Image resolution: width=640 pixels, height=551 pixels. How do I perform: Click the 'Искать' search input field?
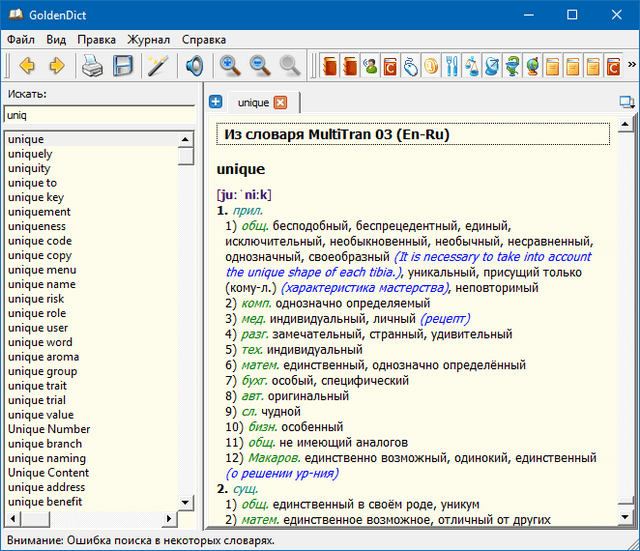coord(100,115)
